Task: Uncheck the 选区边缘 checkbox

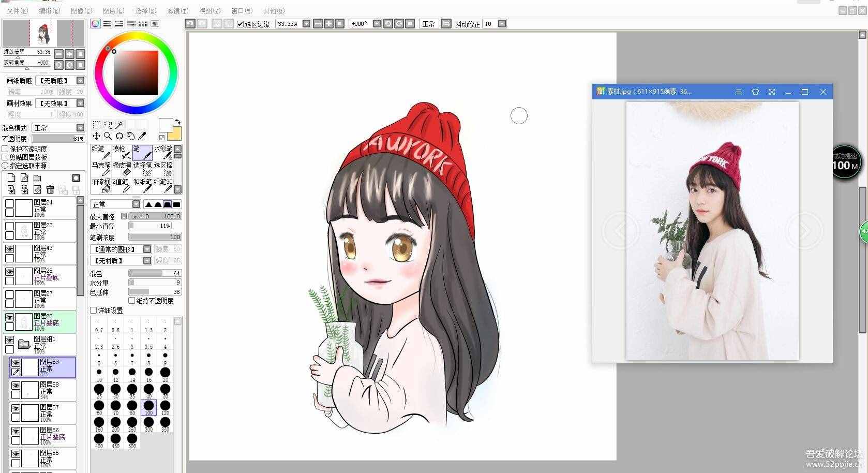Action: (x=240, y=24)
